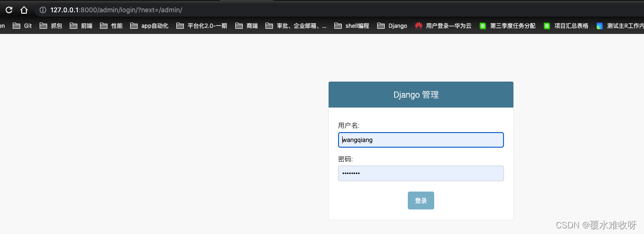Open the 测试主R工作内 bookmark
The height and width of the screenshot is (234, 644).
click(620, 26)
